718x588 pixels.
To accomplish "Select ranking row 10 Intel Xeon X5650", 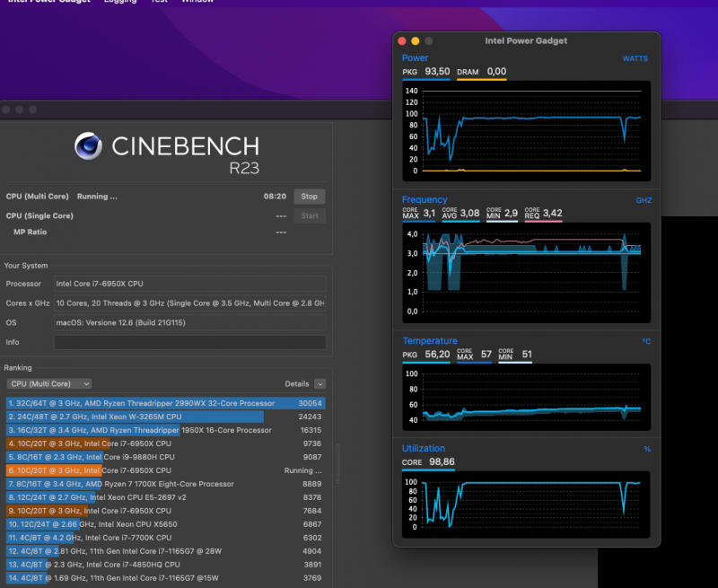I will coord(166,524).
